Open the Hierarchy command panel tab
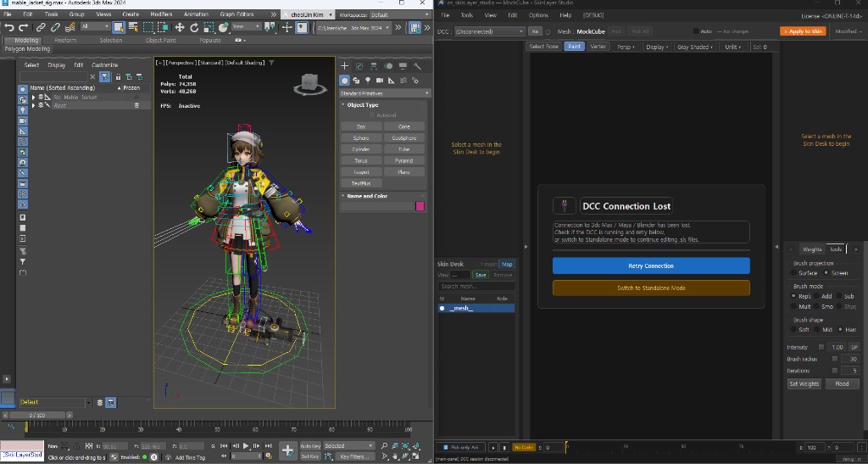Viewport: 868px width, 464px height. [x=374, y=66]
